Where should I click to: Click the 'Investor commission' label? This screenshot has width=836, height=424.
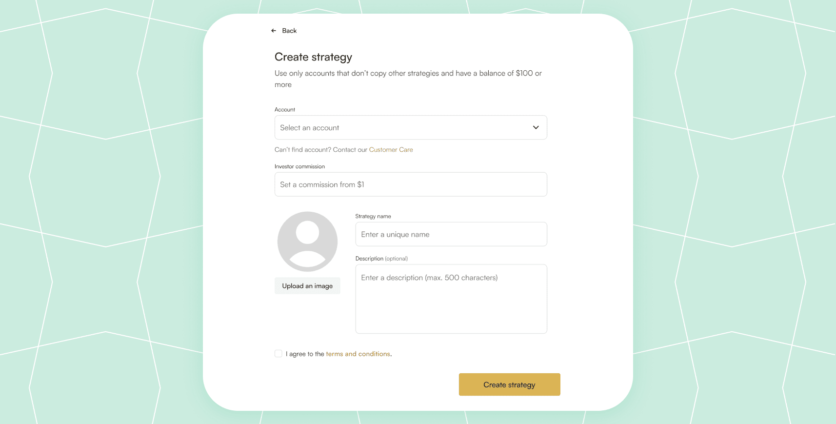300,166
